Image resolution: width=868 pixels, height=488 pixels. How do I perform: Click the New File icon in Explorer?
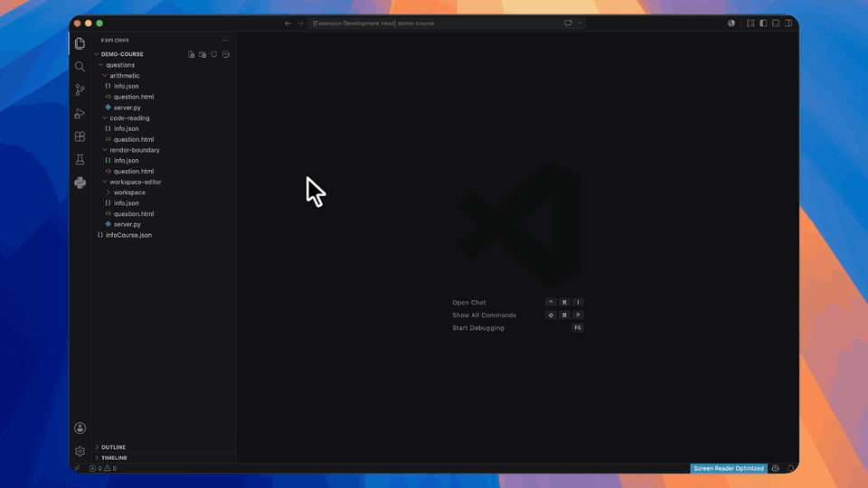191,54
